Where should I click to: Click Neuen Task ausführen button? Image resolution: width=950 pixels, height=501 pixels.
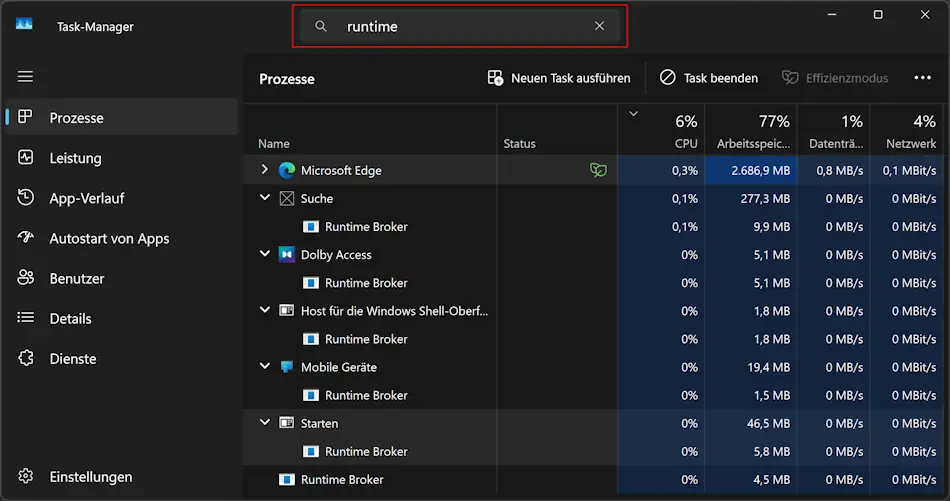tap(559, 78)
